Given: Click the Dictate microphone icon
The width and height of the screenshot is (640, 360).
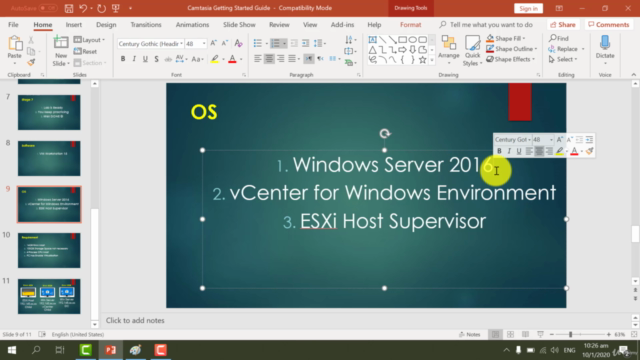Looking at the screenshot, I should pyautogui.click(x=605, y=49).
